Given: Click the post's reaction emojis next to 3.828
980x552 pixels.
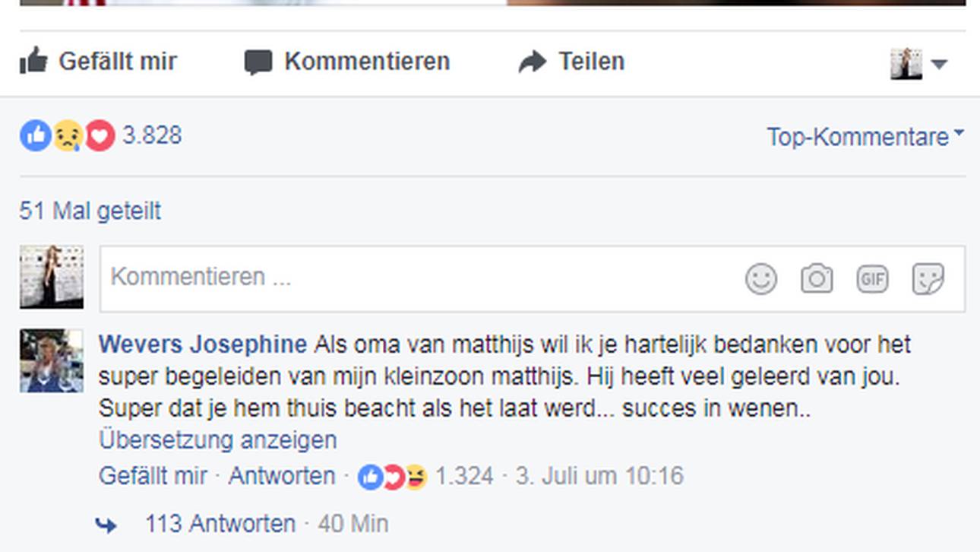Looking at the screenshot, I should (67, 136).
